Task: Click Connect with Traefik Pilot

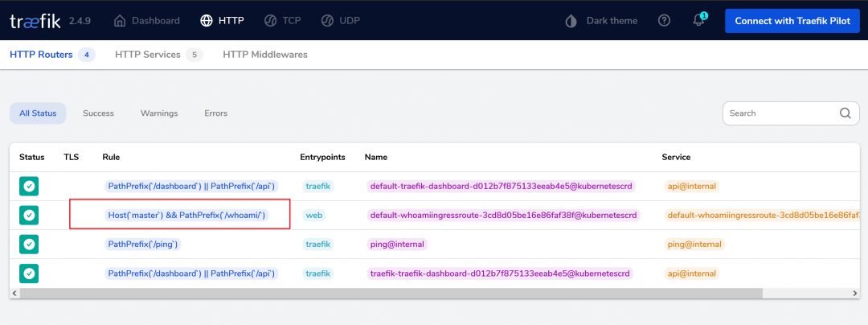Action: [x=792, y=21]
